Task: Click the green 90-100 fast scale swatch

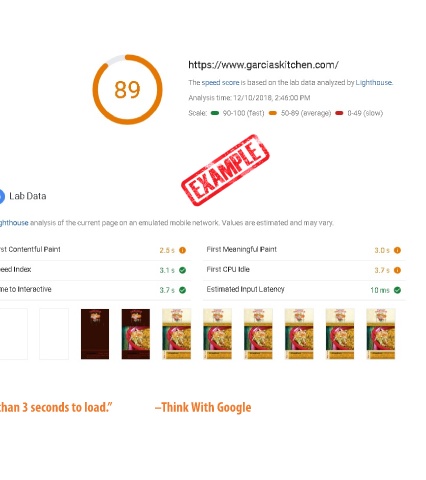Action: (x=215, y=113)
